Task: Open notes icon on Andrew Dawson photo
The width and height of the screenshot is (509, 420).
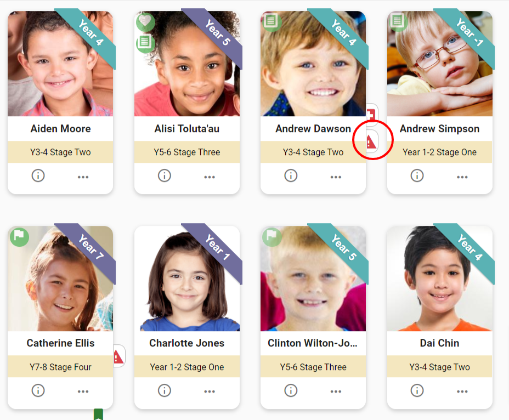Action: (x=271, y=21)
